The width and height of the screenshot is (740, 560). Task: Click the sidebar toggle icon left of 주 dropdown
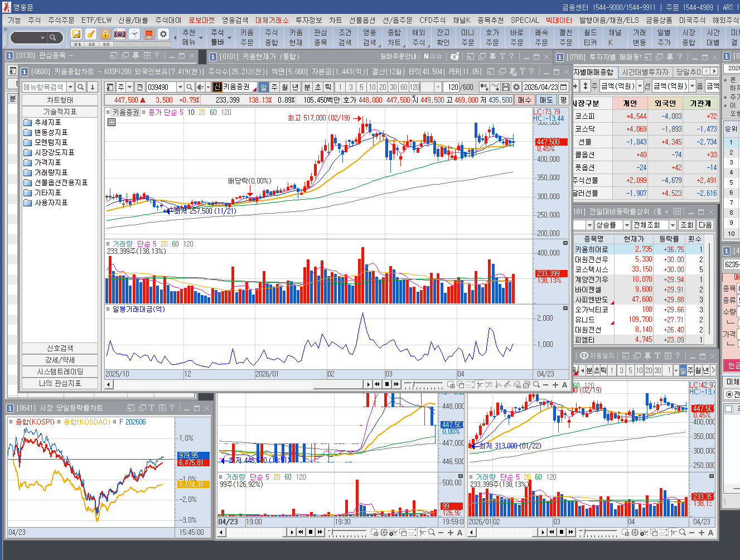point(110,87)
